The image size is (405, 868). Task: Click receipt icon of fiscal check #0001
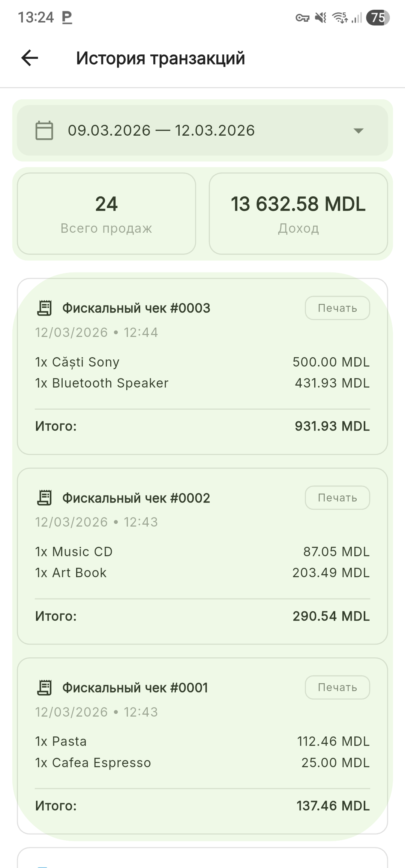(45, 688)
